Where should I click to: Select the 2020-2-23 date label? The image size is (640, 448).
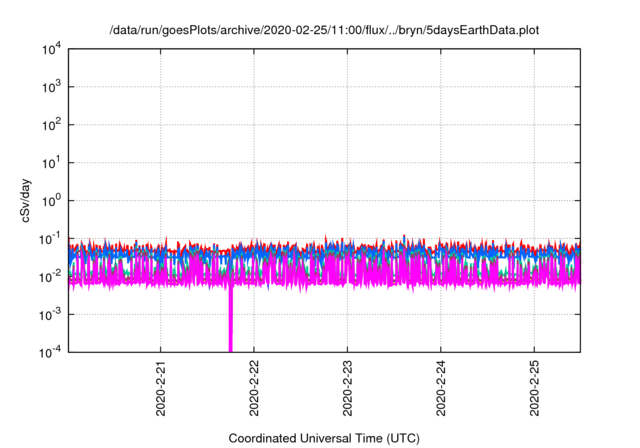(x=347, y=388)
